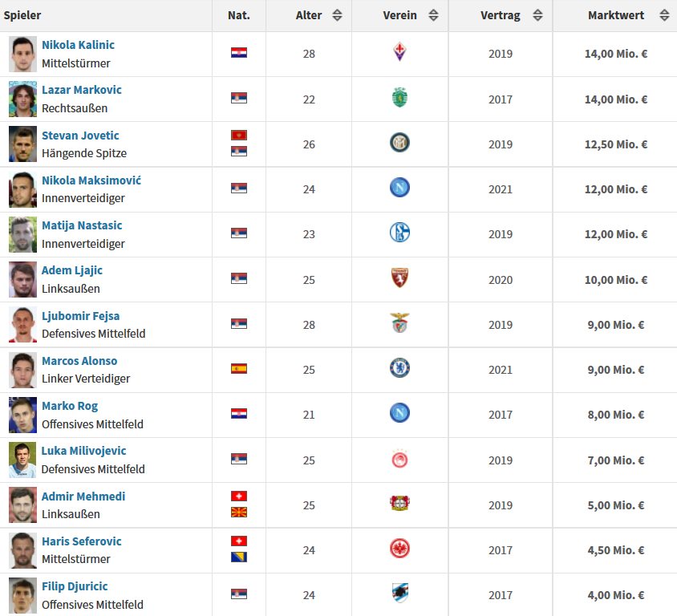Sort table by Verein column arrows
677x616 pixels.
(433, 15)
